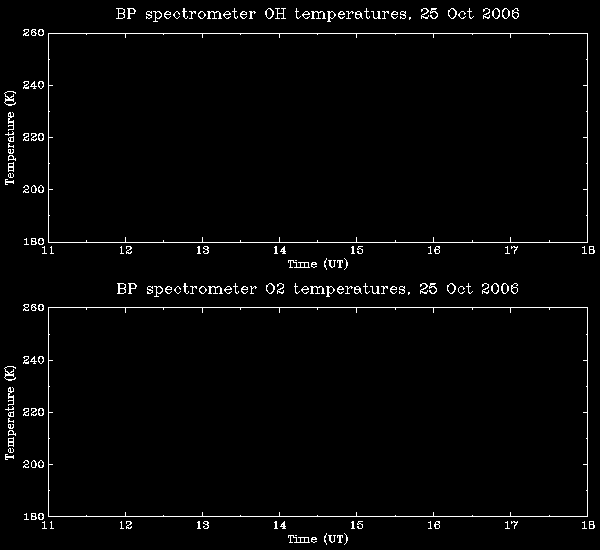
Task: Pick hour 16 on O2 plot time axis
Action: tap(434, 525)
